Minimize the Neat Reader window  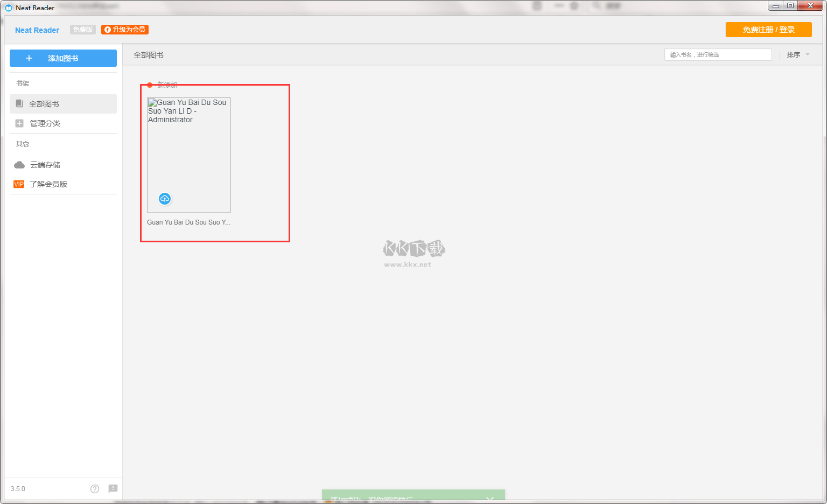tap(775, 6)
